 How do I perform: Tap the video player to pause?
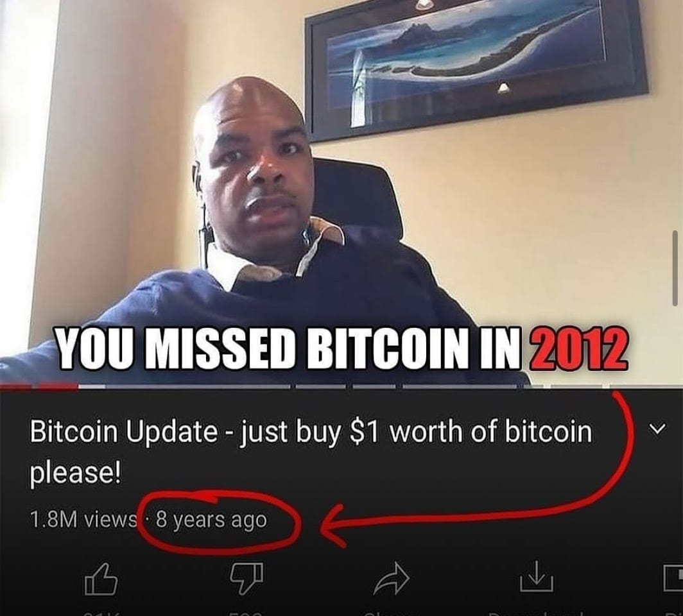[341, 192]
